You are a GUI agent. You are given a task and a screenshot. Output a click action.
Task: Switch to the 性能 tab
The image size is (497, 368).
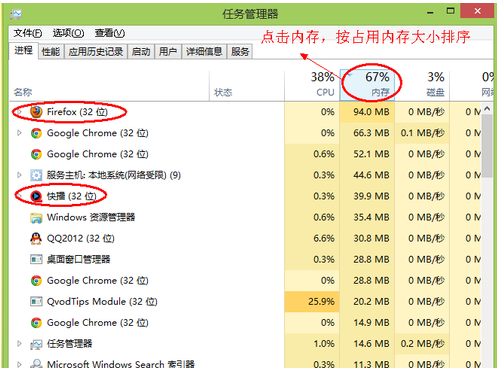pos(51,52)
